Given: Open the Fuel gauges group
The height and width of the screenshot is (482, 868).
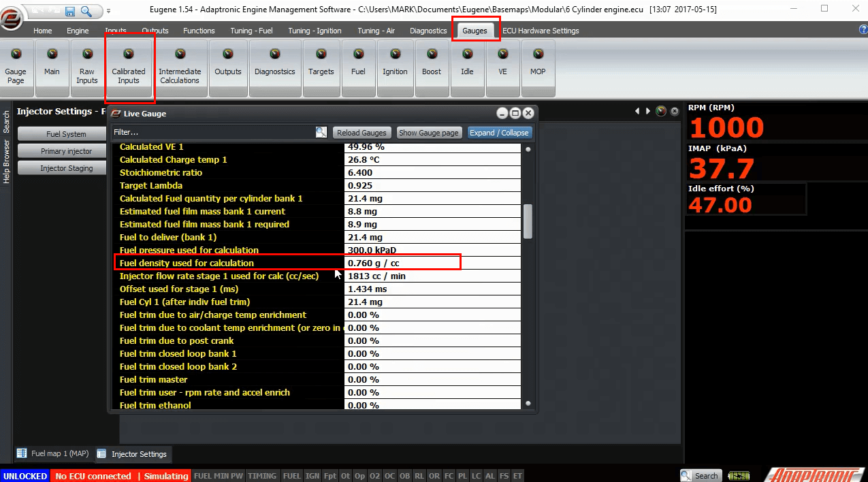Looking at the screenshot, I should point(358,67).
